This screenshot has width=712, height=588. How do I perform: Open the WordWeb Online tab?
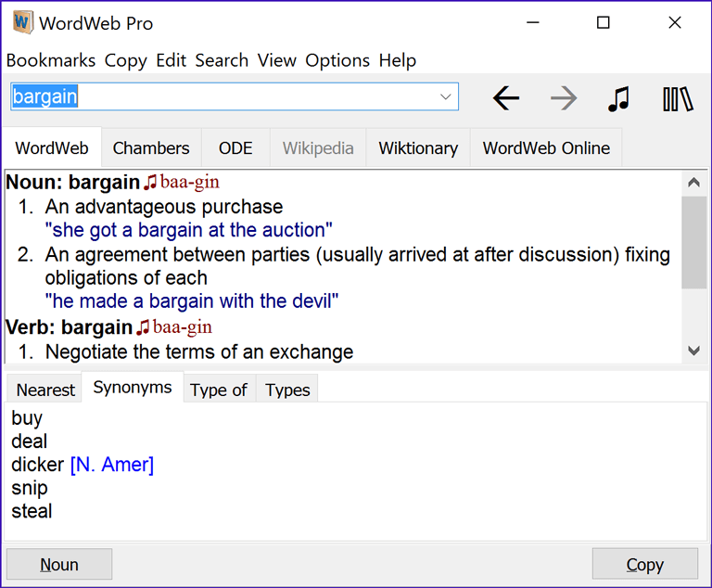click(546, 148)
